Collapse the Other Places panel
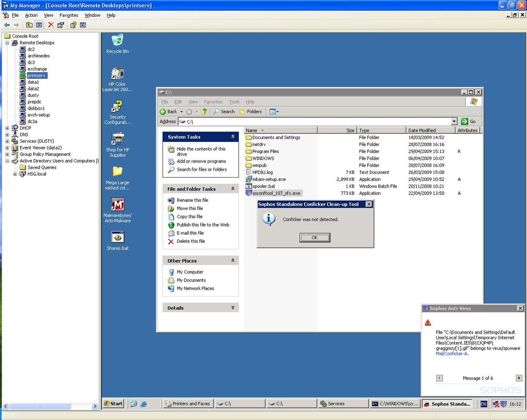 pos(232,260)
